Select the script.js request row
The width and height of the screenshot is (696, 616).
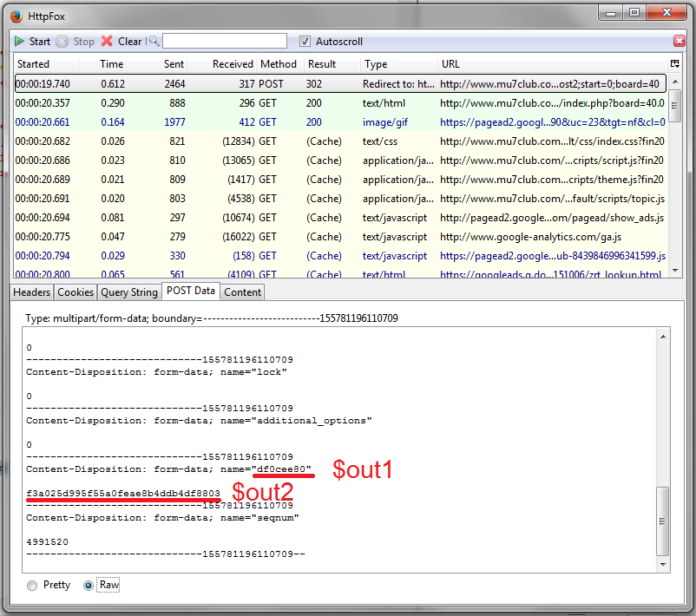click(x=340, y=161)
